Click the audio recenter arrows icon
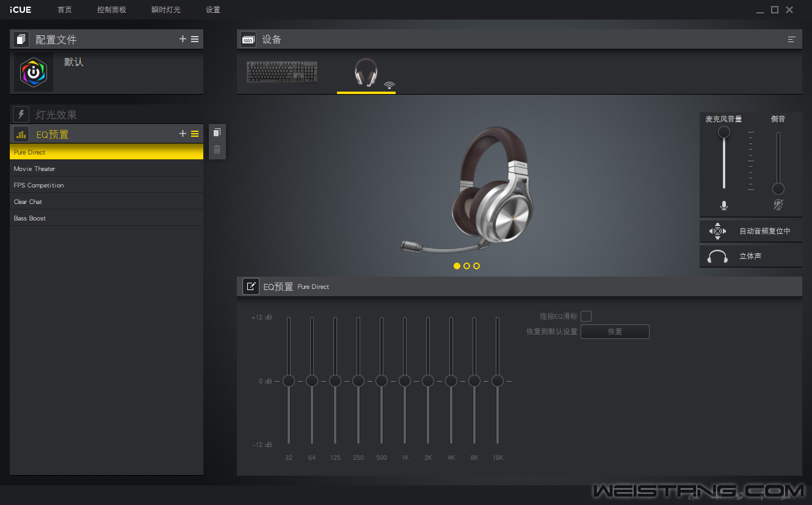Screen dimensions: 812x505 (717, 231)
